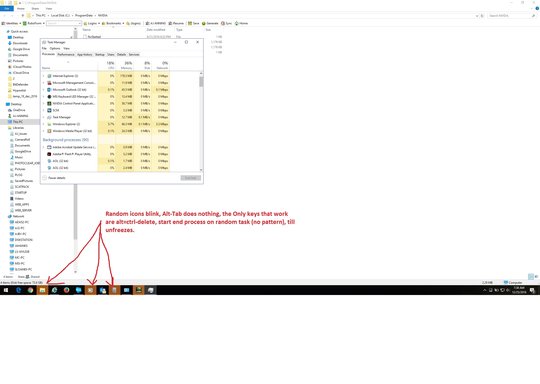Switch to the Services tab
540x384 pixels.
coord(134,54)
